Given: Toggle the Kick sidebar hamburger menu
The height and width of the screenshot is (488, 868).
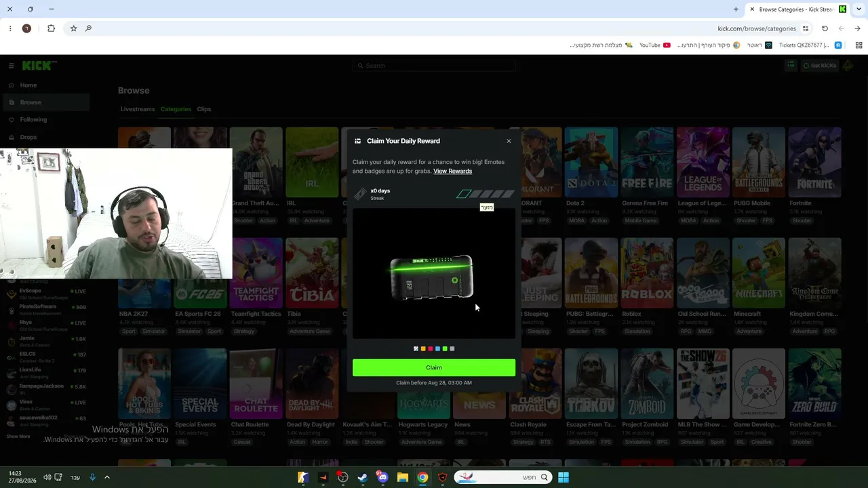Looking at the screenshot, I should click(x=12, y=66).
